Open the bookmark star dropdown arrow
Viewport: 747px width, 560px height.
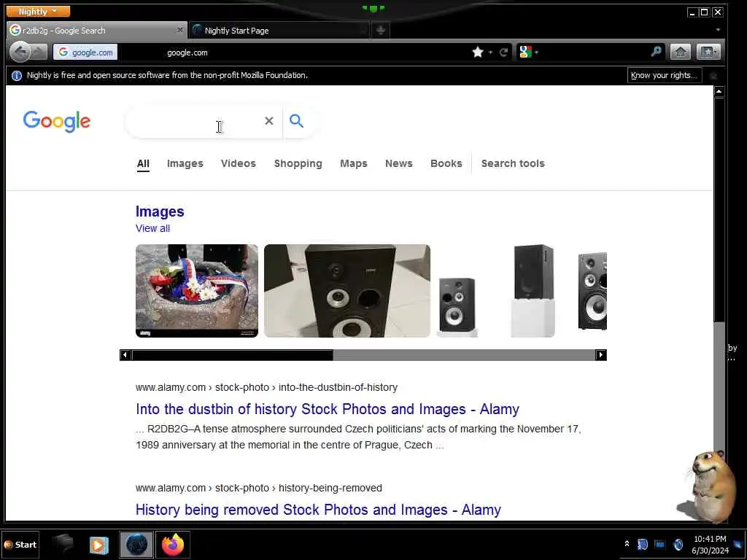pos(490,52)
